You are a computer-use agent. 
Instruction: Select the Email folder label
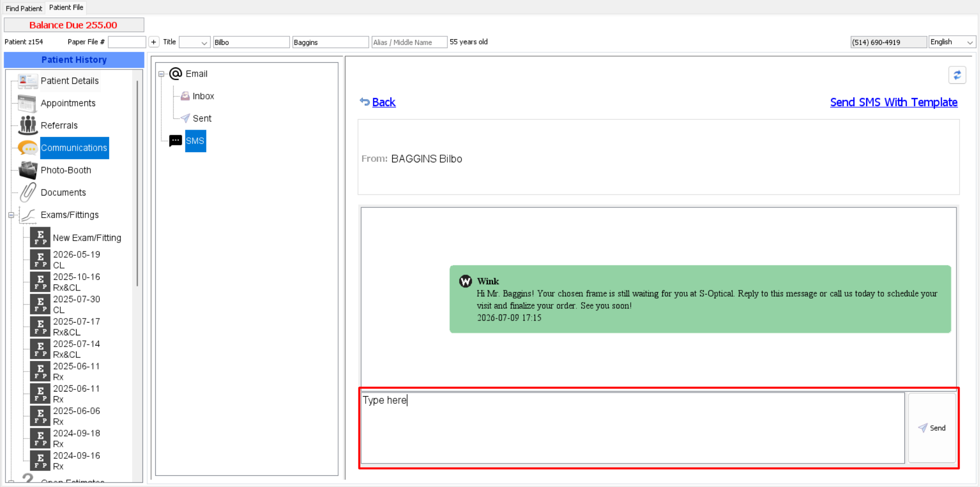[197, 74]
